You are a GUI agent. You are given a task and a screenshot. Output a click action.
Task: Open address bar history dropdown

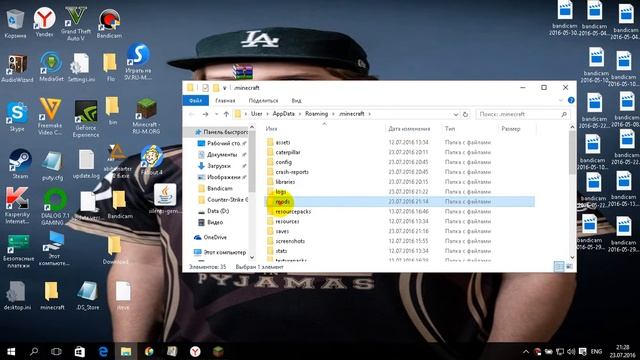456,114
